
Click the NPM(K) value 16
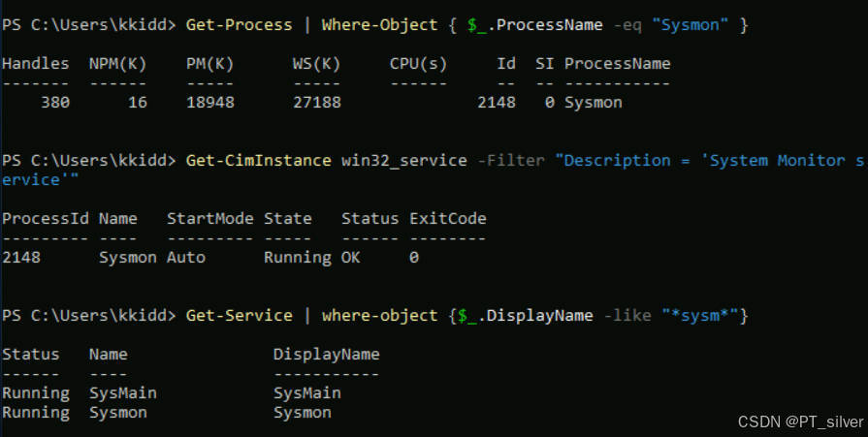tap(138, 103)
